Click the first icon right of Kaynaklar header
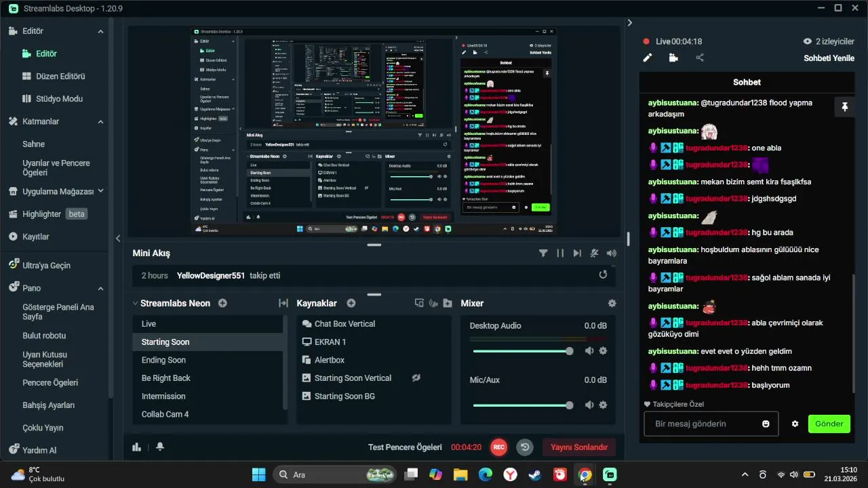The height and width of the screenshot is (488, 868). point(419,303)
